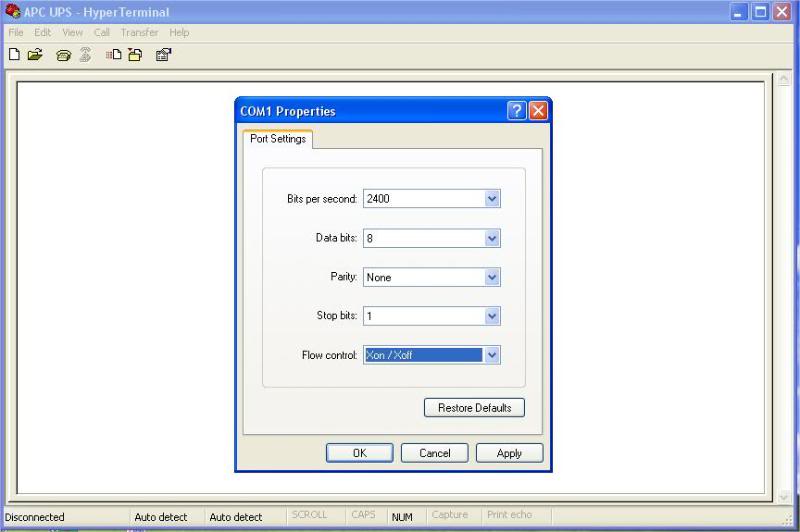This screenshot has height=532, width=800.
Task: Close the COM1 Properties dialog with X
Action: click(x=538, y=111)
